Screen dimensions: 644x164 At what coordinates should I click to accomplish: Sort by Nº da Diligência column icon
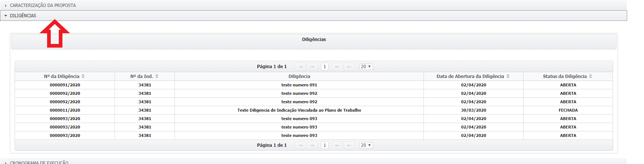(x=83, y=76)
